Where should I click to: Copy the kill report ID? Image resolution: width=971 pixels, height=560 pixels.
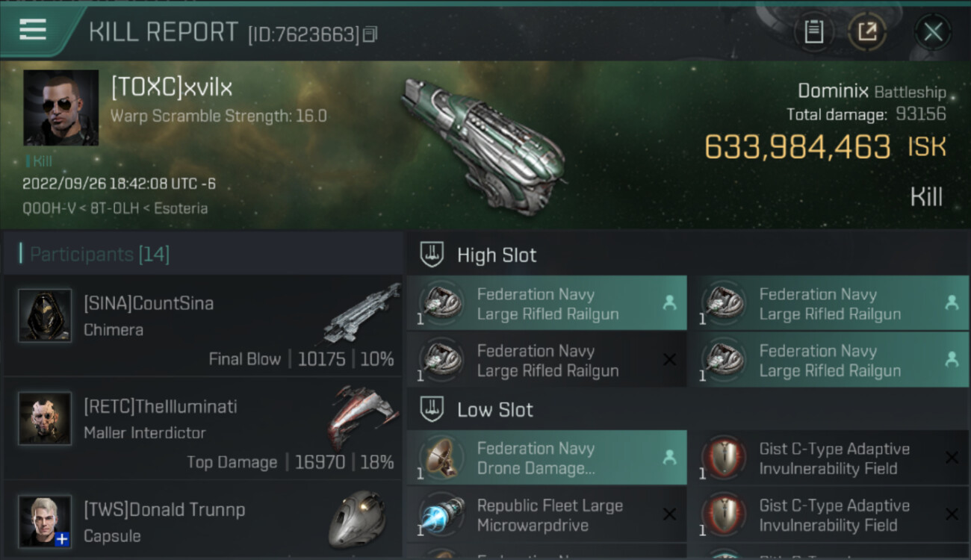pos(370,34)
